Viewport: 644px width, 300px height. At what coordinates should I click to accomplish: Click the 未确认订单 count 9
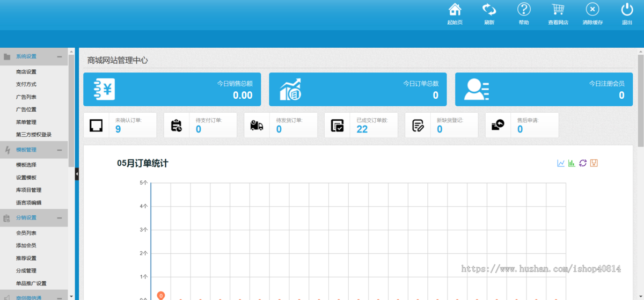[118, 129]
